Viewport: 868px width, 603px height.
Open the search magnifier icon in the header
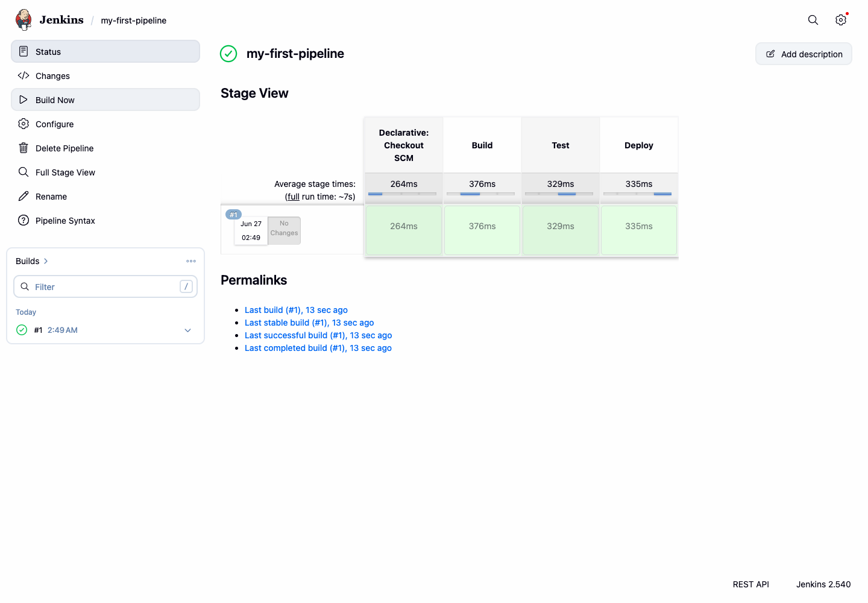(813, 20)
